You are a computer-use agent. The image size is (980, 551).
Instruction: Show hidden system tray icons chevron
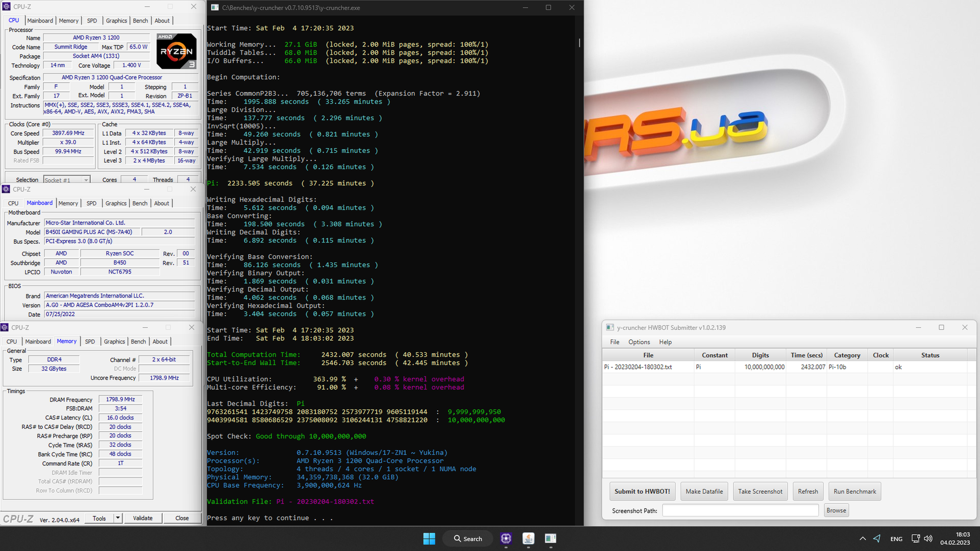click(863, 539)
